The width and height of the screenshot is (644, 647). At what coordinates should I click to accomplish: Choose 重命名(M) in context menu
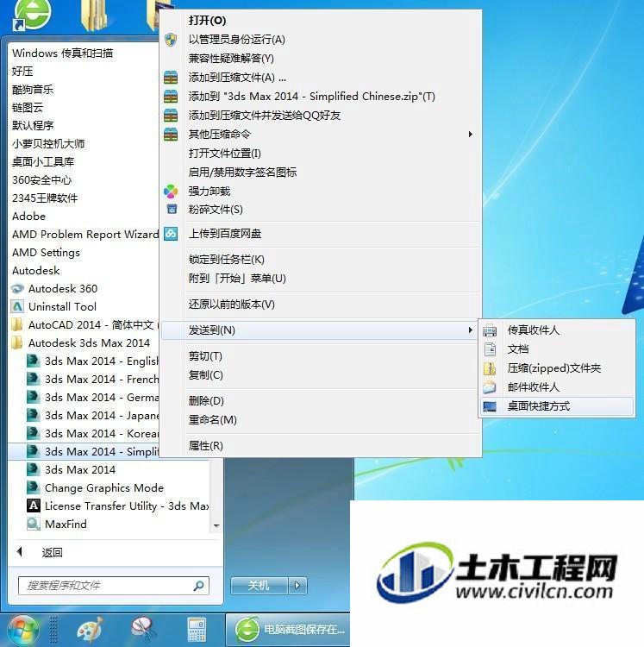212,419
